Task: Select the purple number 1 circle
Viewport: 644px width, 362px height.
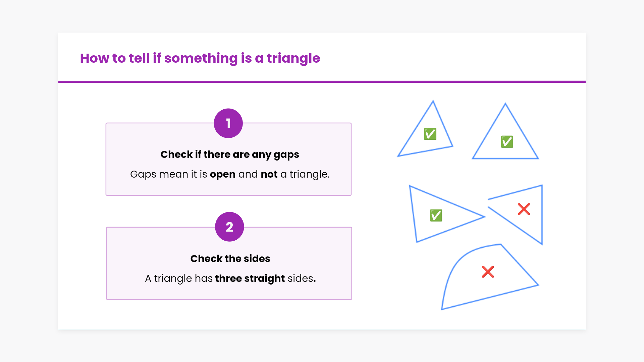Action: click(228, 123)
